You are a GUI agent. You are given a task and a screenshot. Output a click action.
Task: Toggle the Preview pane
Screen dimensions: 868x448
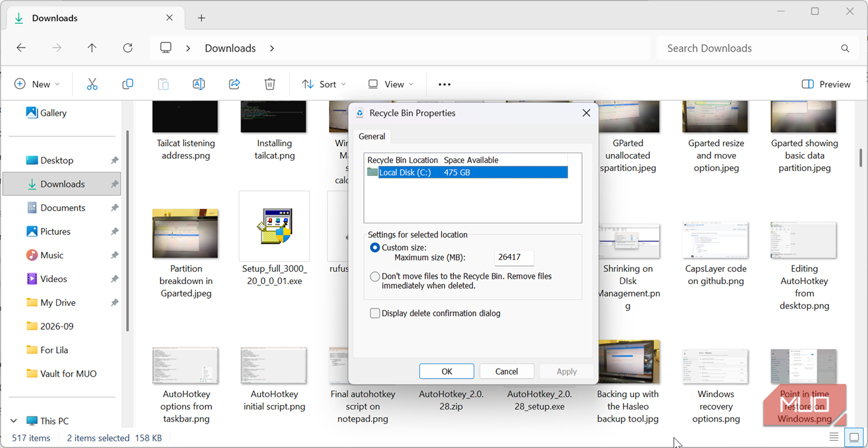pyautogui.click(x=826, y=84)
